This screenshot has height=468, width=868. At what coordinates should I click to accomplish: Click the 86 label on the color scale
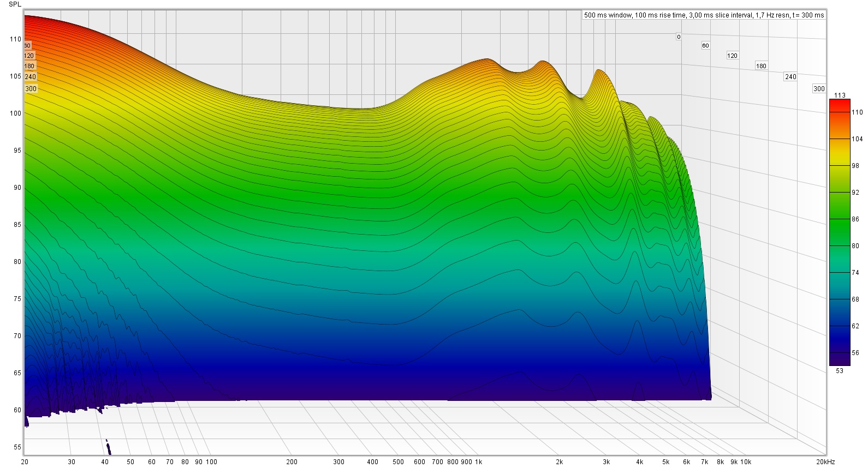(855, 219)
